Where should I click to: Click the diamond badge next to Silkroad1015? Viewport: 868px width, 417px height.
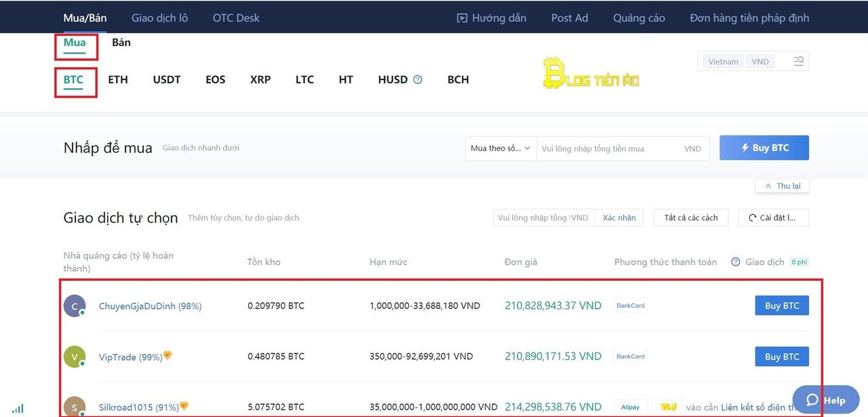point(184,406)
